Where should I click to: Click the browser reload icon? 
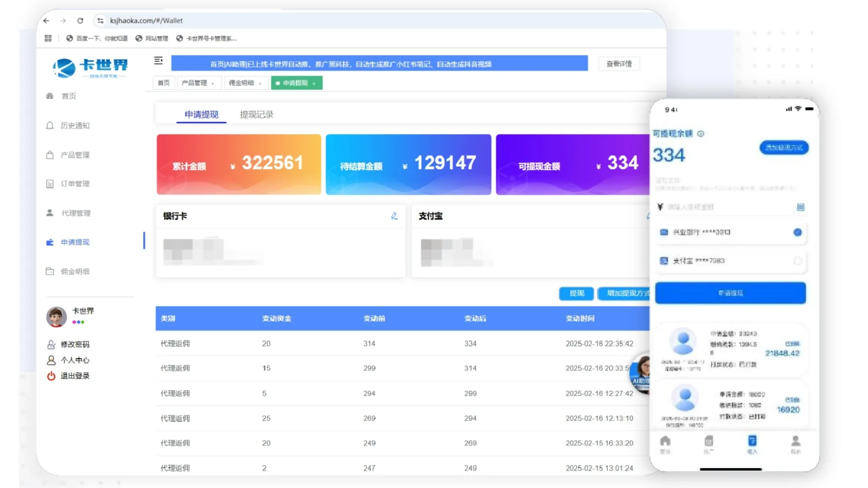coord(80,21)
